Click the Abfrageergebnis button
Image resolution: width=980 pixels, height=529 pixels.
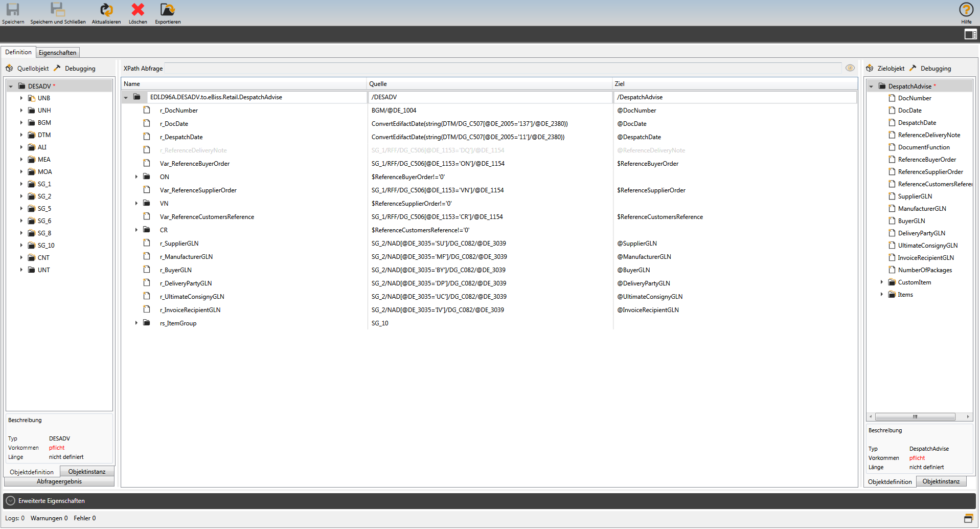coord(59,481)
